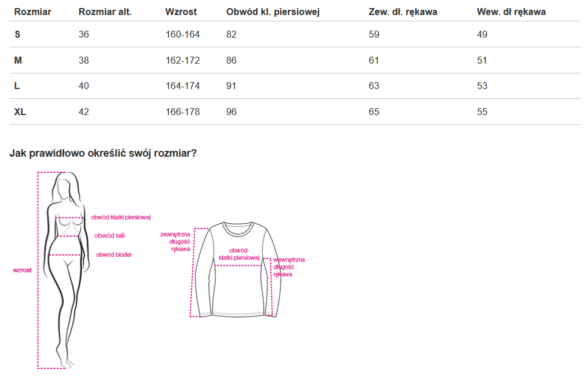
Task: Click the pink 'wzrost' height label
Action: [x=22, y=270]
